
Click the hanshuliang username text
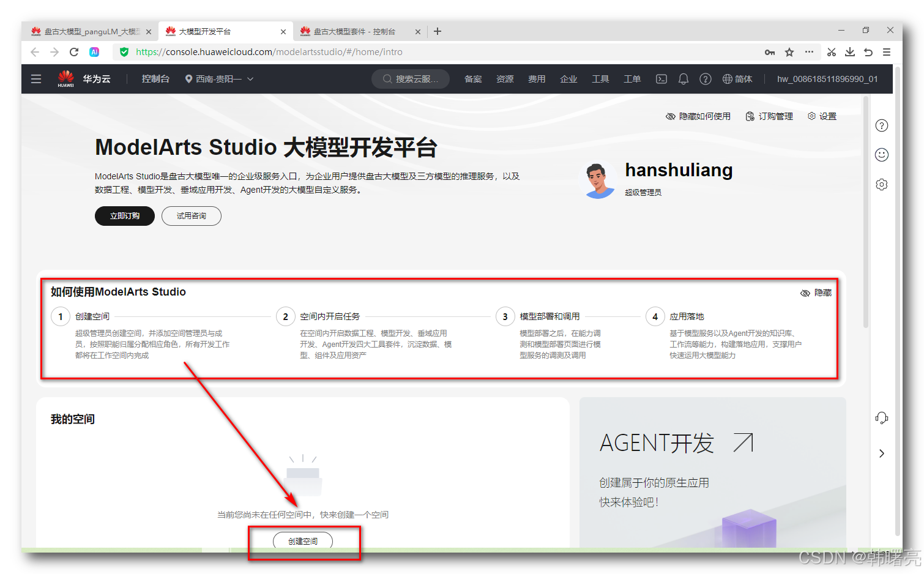[x=679, y=170]
